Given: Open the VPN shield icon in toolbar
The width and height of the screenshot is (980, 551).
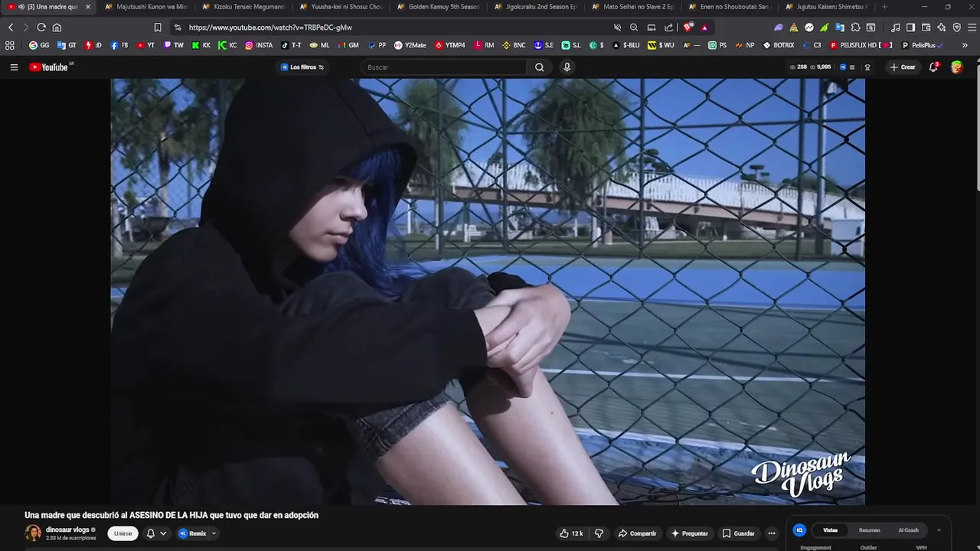Looking at the screenshot, I should click(956, 28).
